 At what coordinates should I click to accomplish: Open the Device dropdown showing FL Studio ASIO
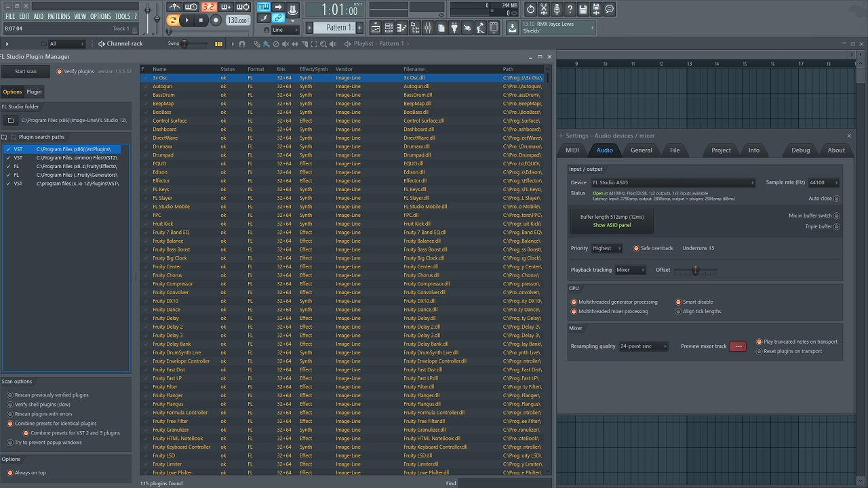(673, 183)
